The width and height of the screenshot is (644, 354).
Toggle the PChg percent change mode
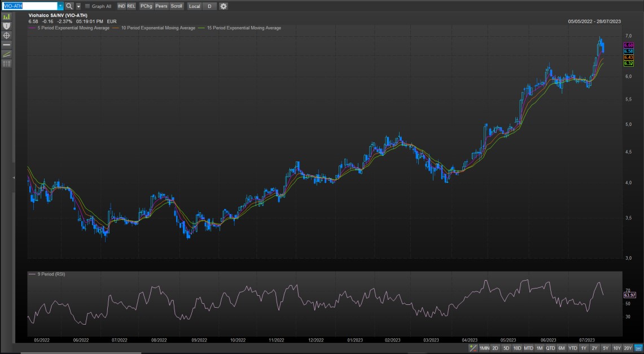[x=145, y=6]
